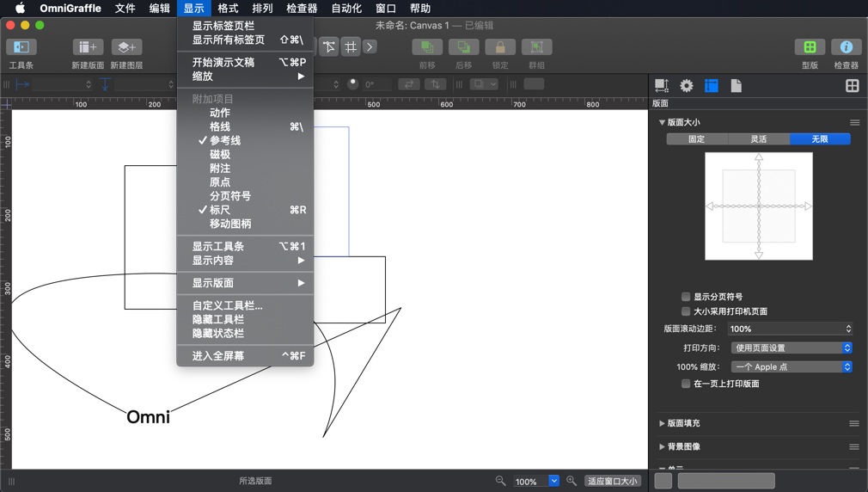Open the Apple menu

pos(20,9)
